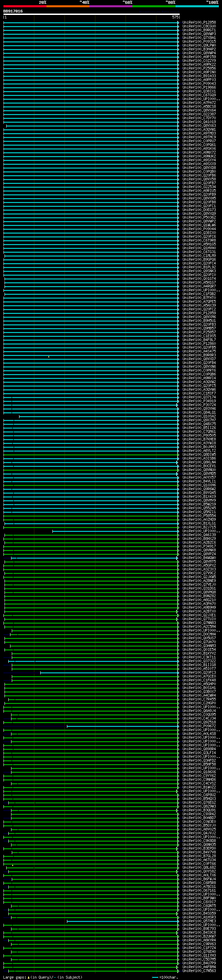Select the UniRef100_P80505 hit label
This screenshot has height=980, width=222.
tap(199, 435)
